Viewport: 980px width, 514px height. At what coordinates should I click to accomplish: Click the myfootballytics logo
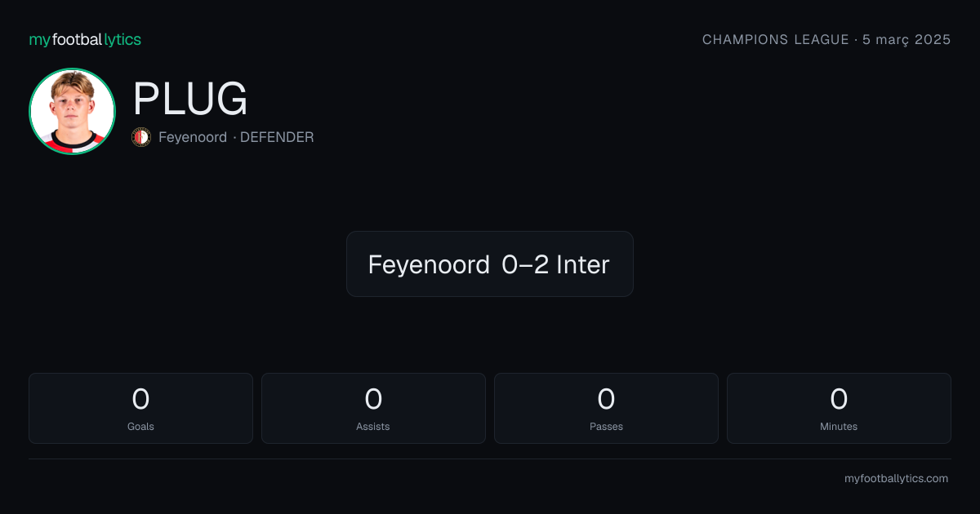point(85,39)
